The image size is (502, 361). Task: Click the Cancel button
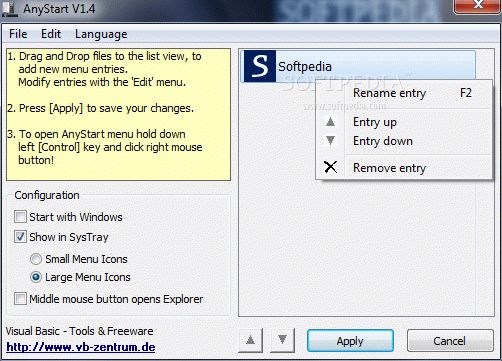(x=450, y=341)
